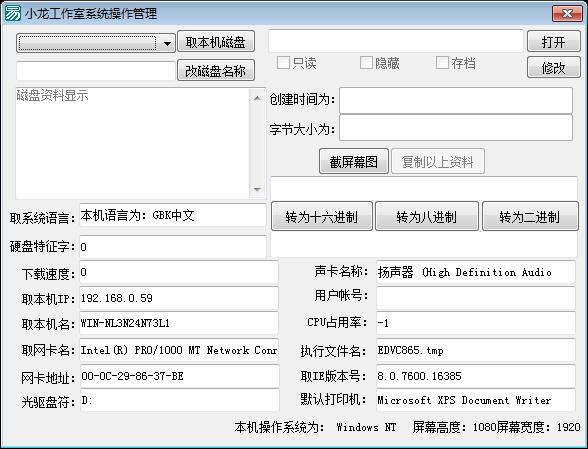Tick the 隐藏 checkbox

366,63
